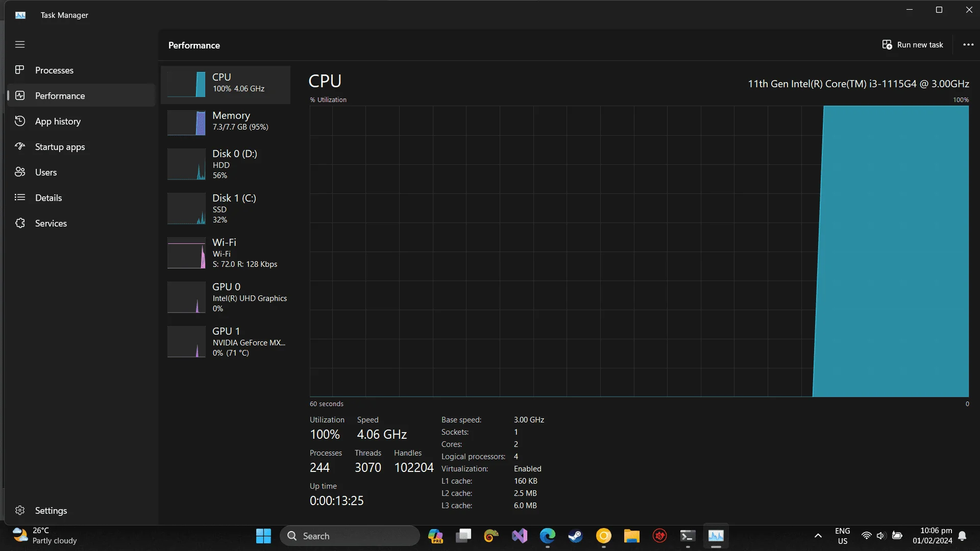Image resolution: width=980 pixels, height=551 pixels.
Task: Click the Base speed value 3.00 GHz
Action: pos(529,420)
